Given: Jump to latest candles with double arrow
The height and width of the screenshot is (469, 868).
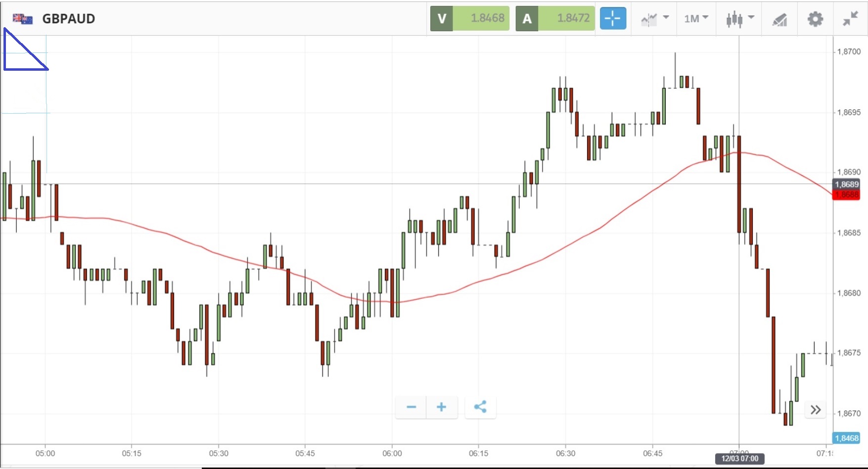Looking at the screenshot, I should click(816, 410).
